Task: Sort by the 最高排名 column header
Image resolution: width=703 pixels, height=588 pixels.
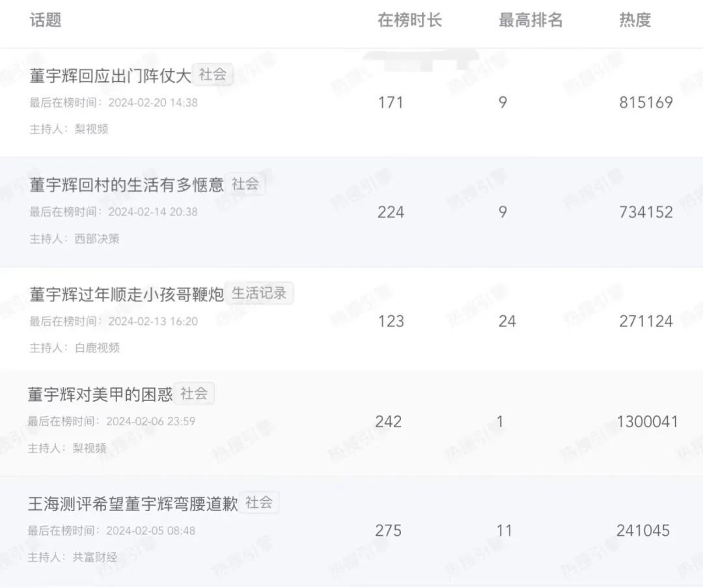Action: tap(531, 20)
